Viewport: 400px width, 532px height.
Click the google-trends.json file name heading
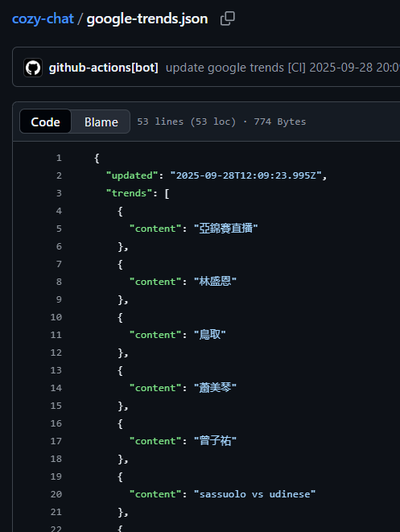[x=147, y=19]
